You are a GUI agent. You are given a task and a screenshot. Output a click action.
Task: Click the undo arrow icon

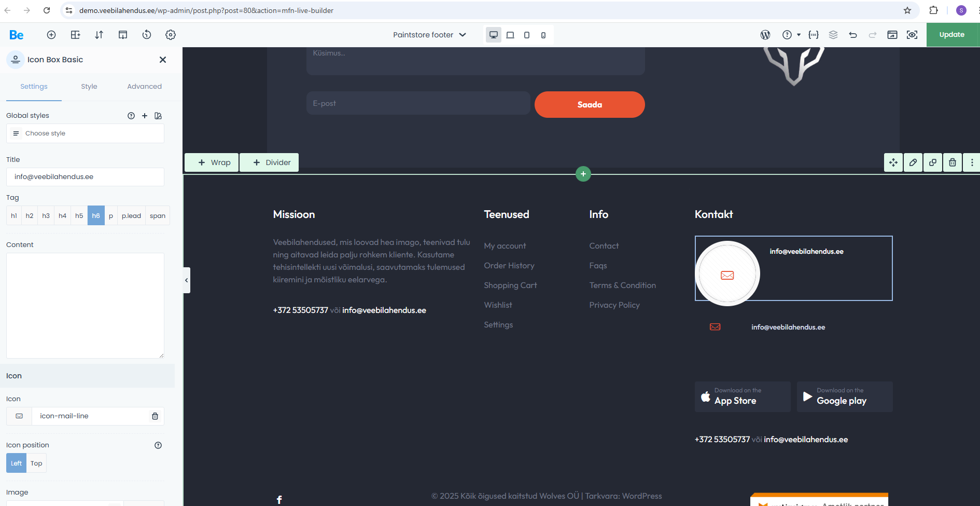point(853,35)
